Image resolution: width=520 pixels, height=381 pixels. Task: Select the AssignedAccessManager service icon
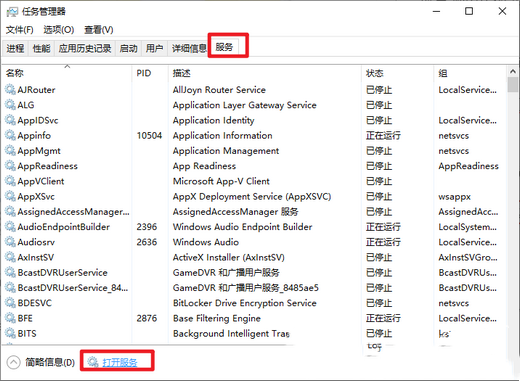pos(10,212)
